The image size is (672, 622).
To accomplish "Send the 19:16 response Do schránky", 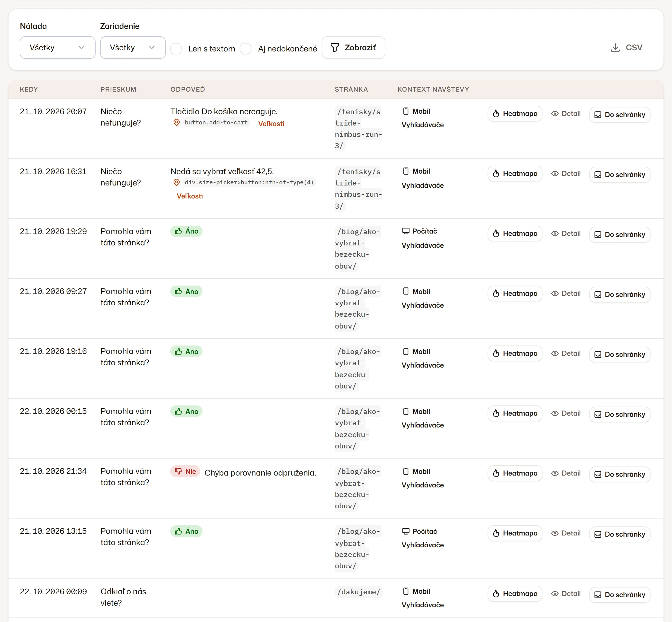I will (619, 355).
